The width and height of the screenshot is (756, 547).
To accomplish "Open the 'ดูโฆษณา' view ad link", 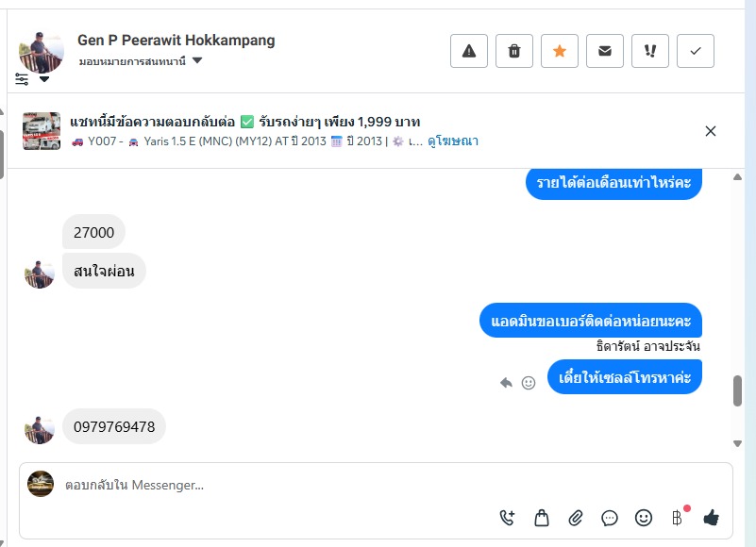I will [453, 141].
